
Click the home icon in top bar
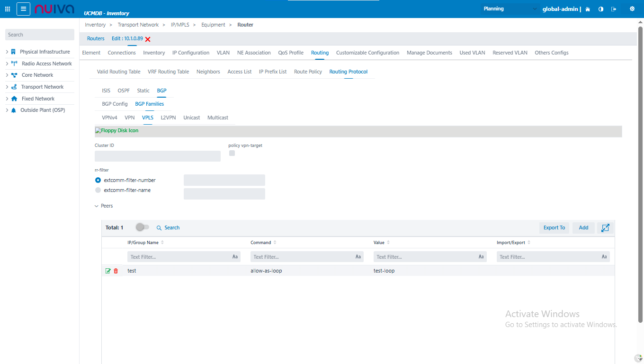coord(588,9)
